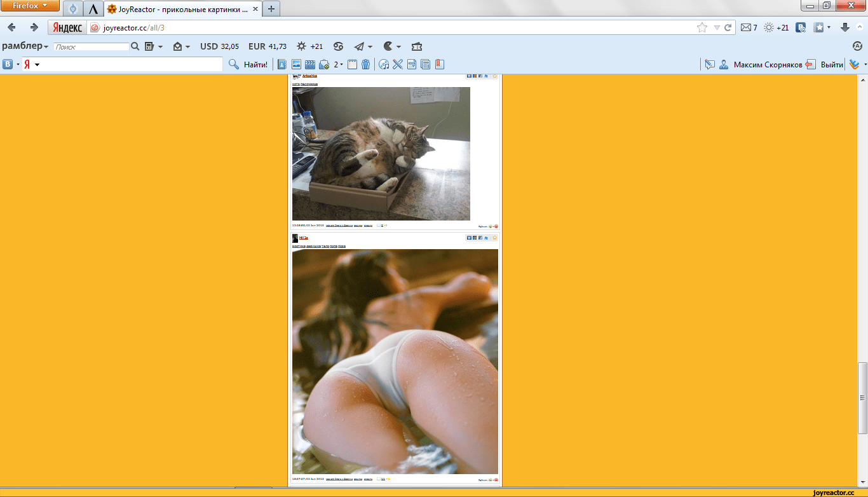Click the Cancer horoscope icon
This screenshot has width=868, height=497.
tap(339, 46)
